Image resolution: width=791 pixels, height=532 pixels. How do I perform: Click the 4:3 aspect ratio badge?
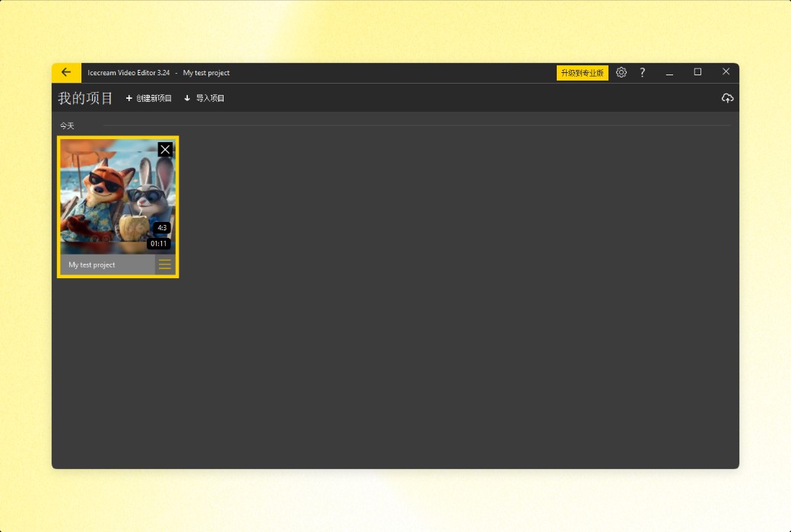click(x=160, y=226)
